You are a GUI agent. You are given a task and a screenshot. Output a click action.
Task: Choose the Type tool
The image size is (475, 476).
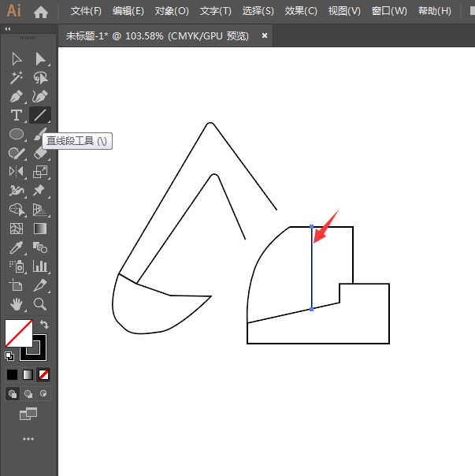(17, 115)
